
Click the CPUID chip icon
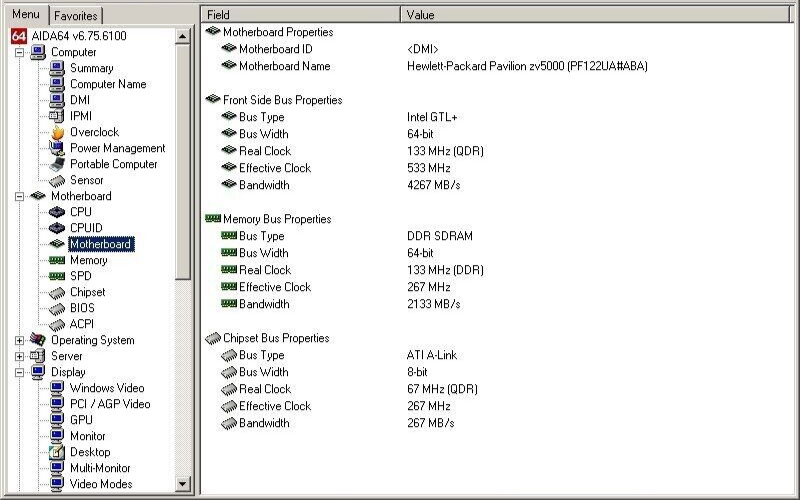point(57,228)
